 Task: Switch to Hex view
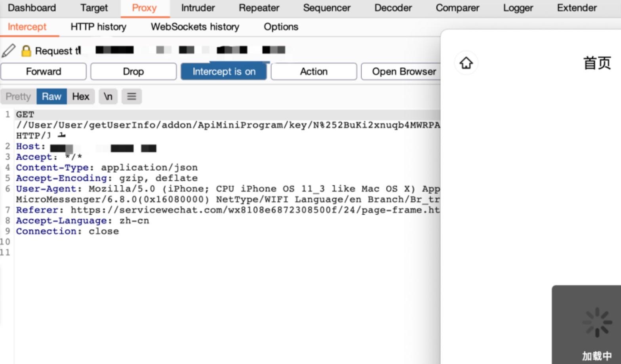point(80,97)
